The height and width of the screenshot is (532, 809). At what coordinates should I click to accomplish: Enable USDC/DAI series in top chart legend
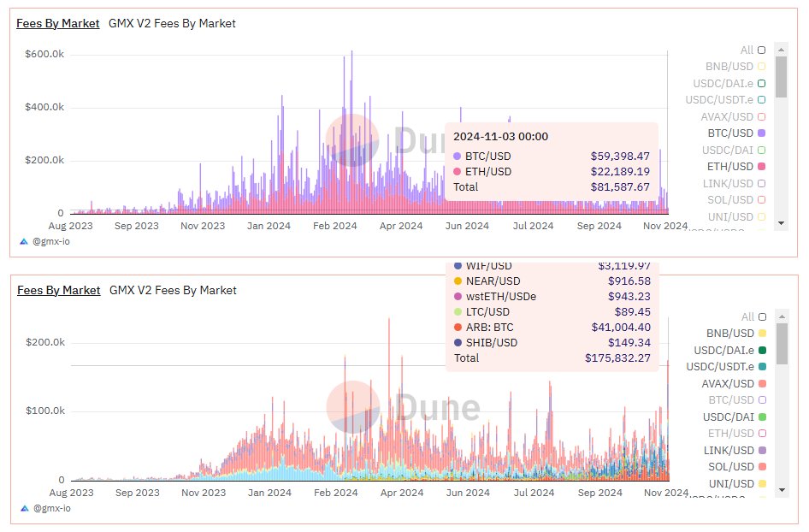(734, 151)
